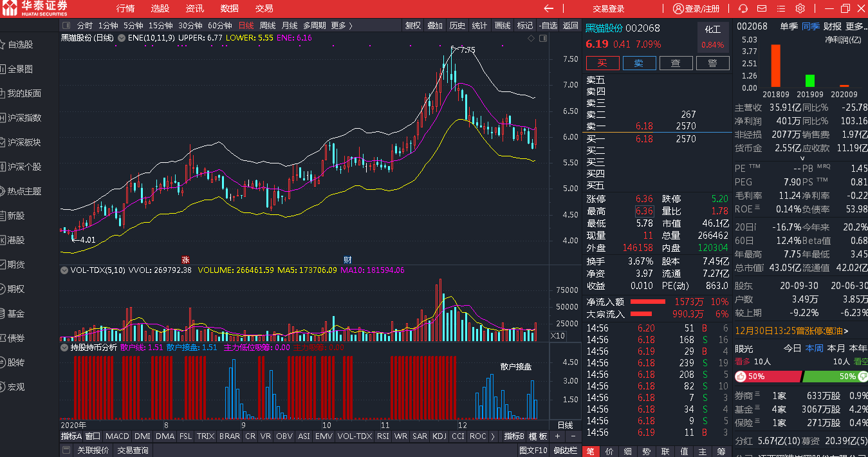Click the blue 卖 sell button
The width and height of the screenshot is (868, 457).
pos(639,63)
